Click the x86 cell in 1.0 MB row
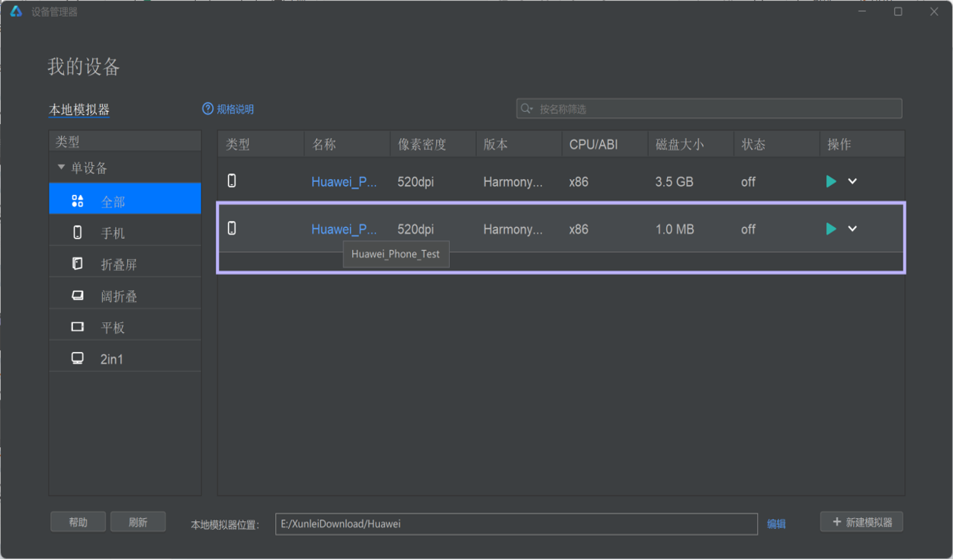This screenshot has height=560, width=953. tap(579, 229)
